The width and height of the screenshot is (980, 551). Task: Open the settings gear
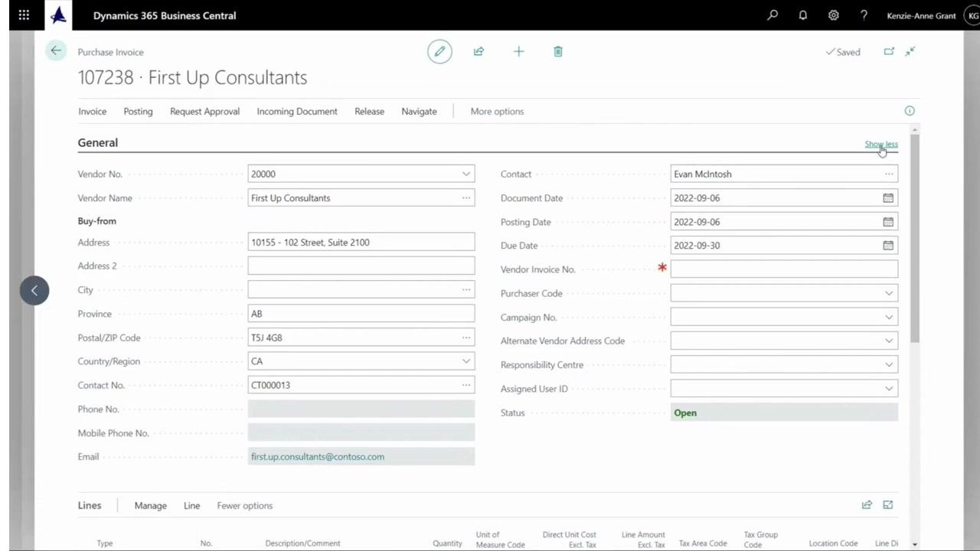[834, 15]
